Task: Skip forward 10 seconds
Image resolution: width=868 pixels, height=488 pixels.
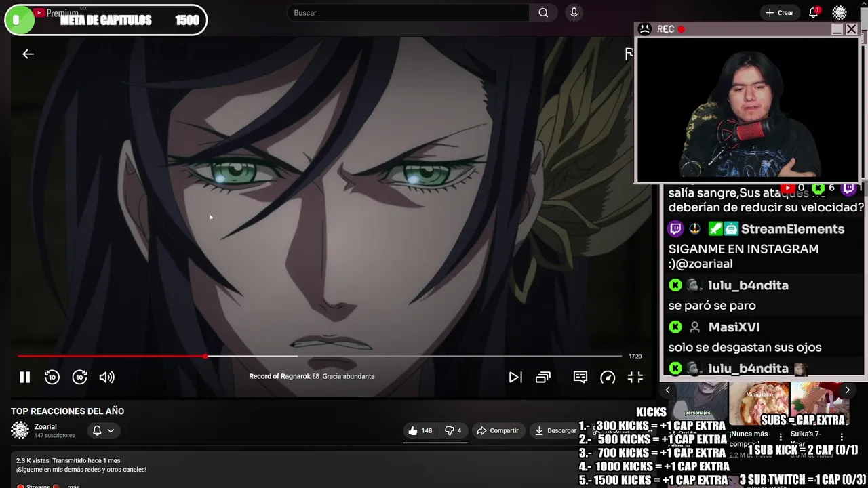Action: point(80,378)
